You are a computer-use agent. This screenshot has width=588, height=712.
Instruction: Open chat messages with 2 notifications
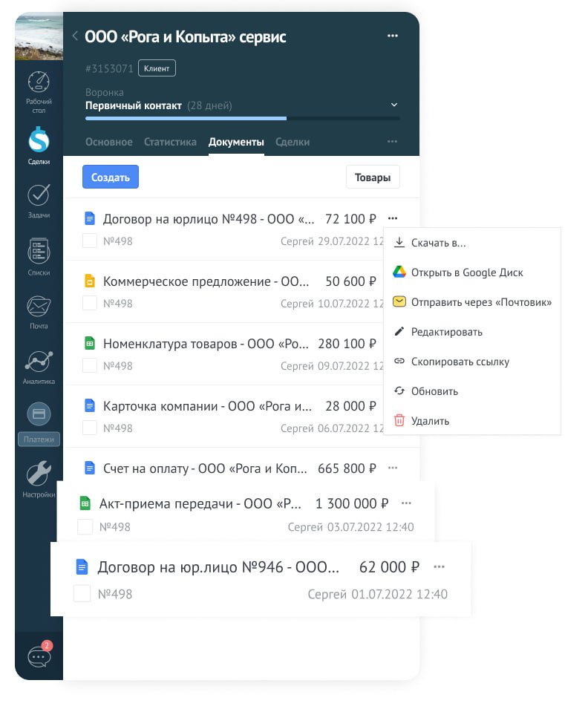pyautogui.click(x=39, y=656)
